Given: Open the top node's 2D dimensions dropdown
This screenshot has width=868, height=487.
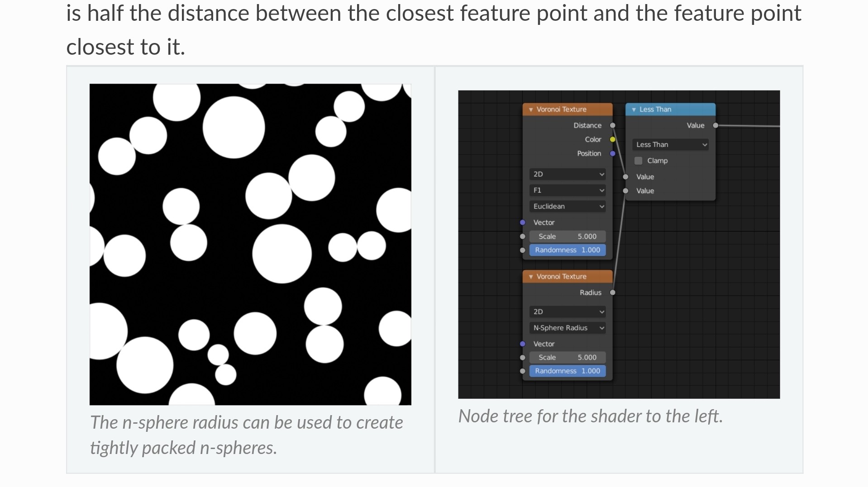Looking at the screenshot, I should (x=568, y=174).
